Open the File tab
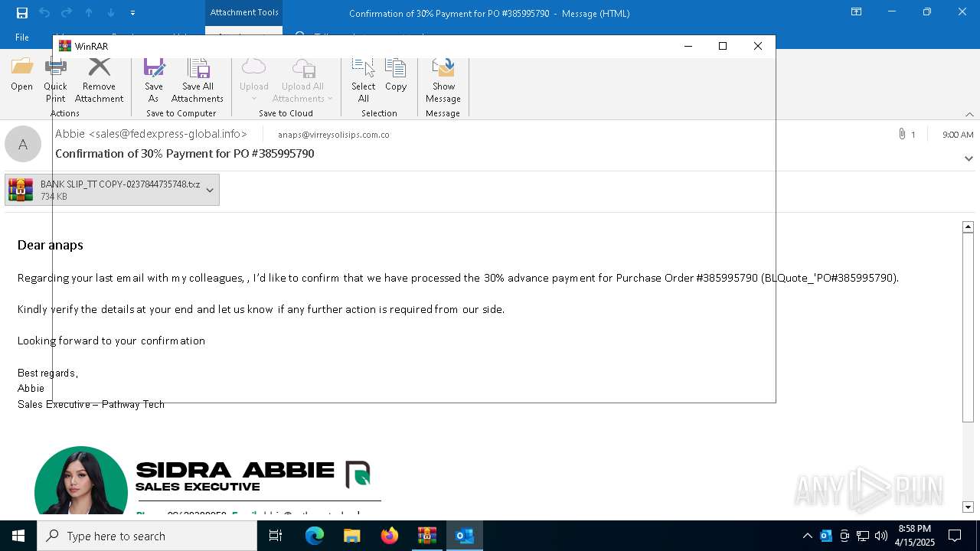 pyautogui.click(x=22, y=37)
